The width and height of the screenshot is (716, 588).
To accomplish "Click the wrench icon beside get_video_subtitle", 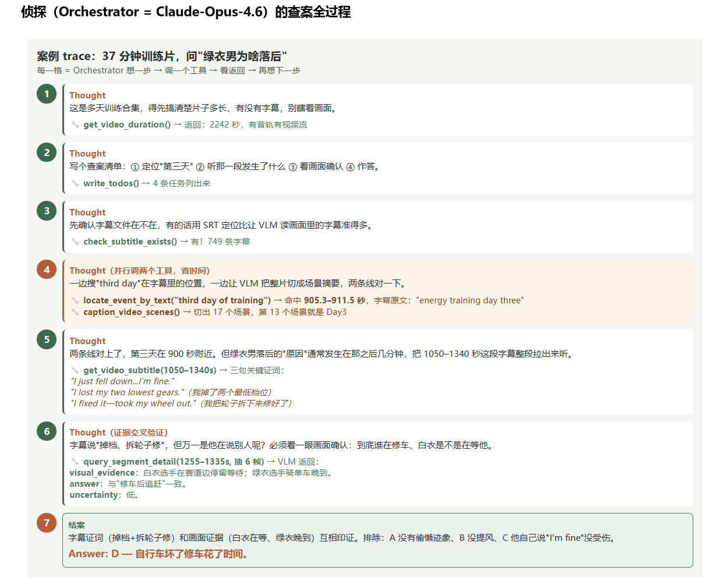I will tap(75, 370).
